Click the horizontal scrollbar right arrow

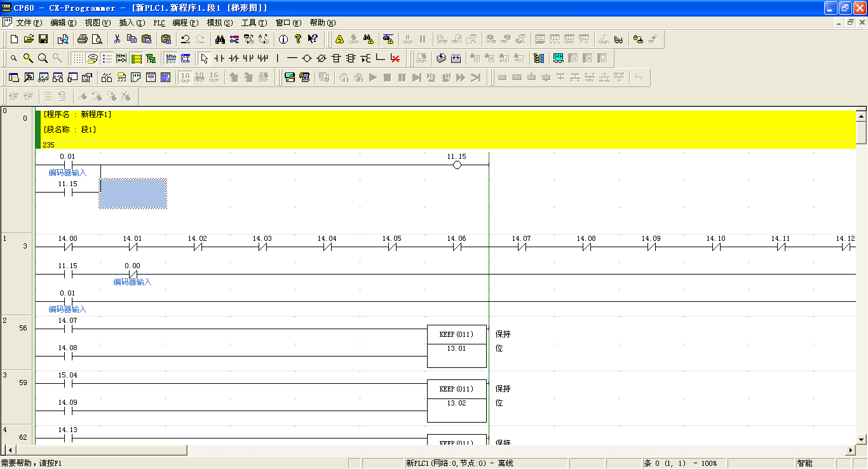851,450
